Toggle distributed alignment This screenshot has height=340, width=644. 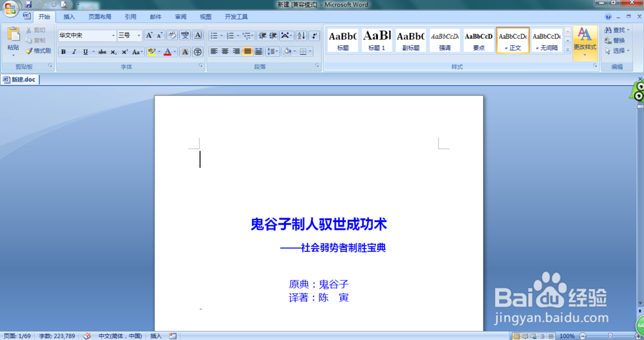[x=258, y=52]
